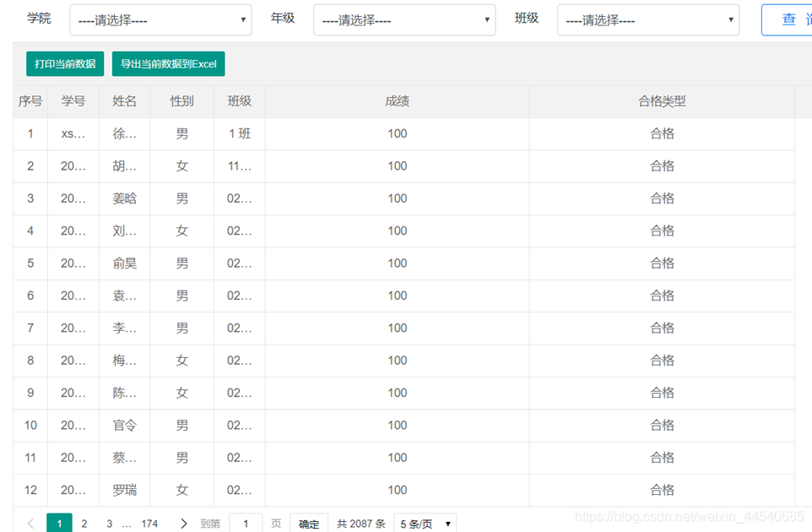Click total count text 共 2087 条

tap(361, 524)
